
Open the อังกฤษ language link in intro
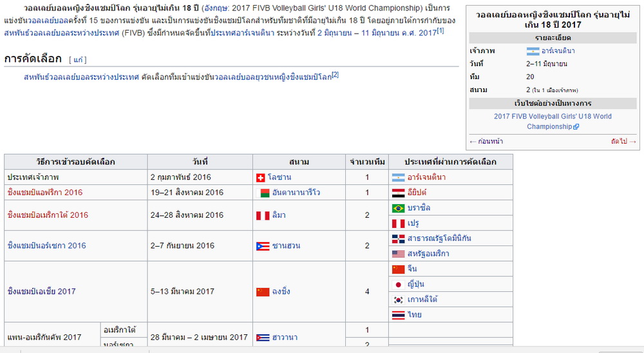215,8
